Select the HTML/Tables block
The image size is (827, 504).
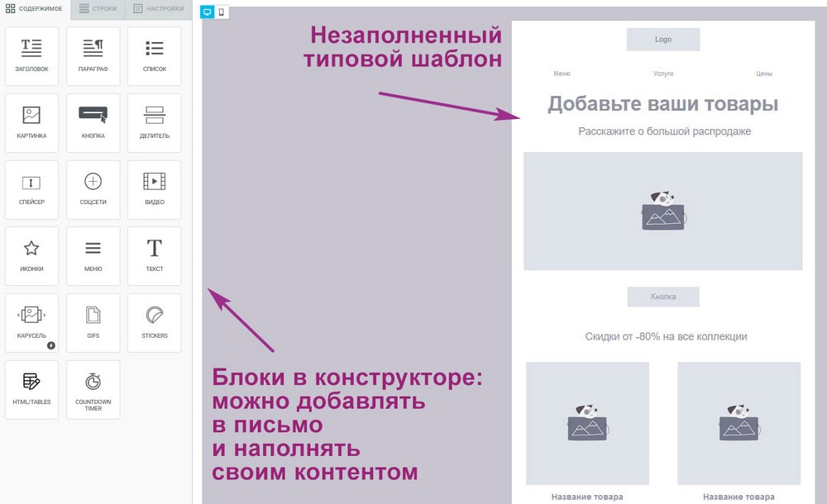coord(31,390)
